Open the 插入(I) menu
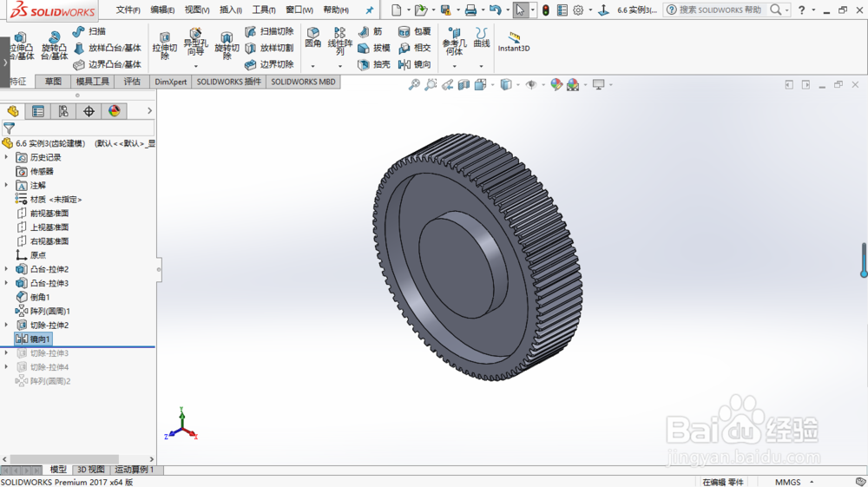 (231, 10)
